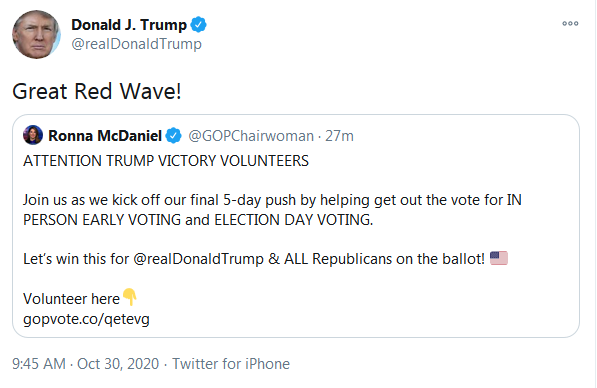
Task: Open the gopvote.co/qetevg volunteer link
Action: click(x=86, y=319)
